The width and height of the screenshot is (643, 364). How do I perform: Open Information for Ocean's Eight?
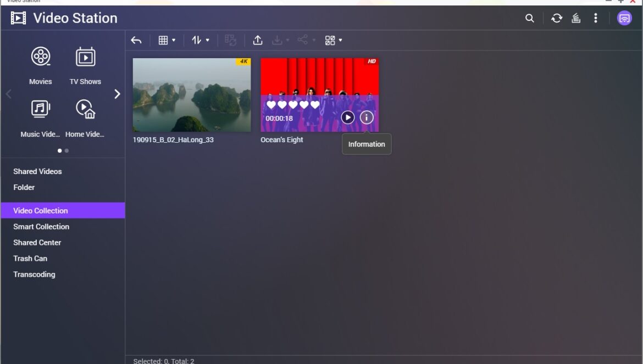(x=367, y=117)
